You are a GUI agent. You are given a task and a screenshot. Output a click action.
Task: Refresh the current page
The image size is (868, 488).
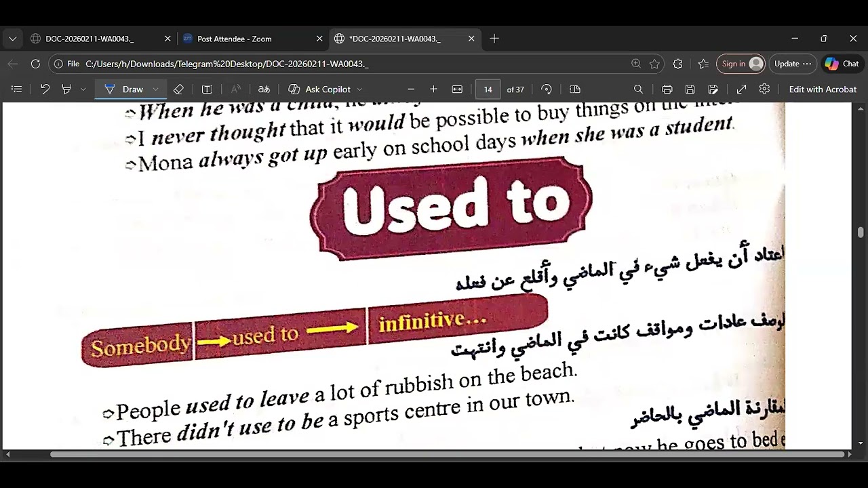(x=35, y=64)
